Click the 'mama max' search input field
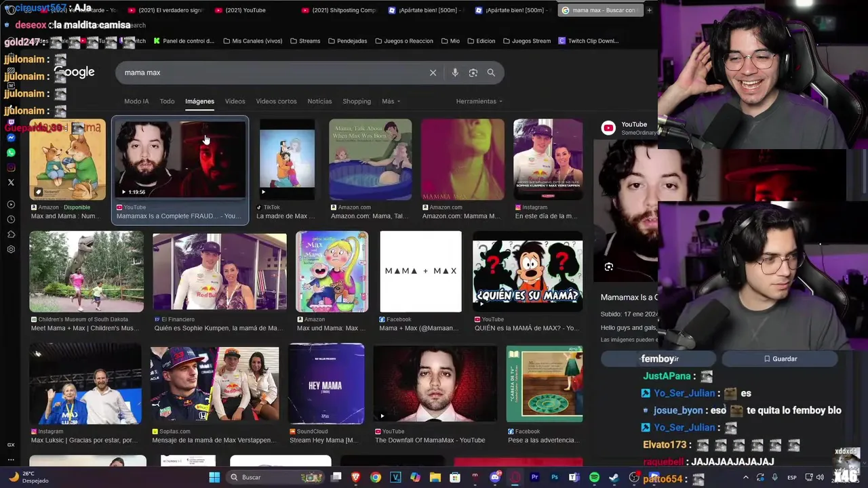This screenshot has width=868, height=488. coord(271,73)
